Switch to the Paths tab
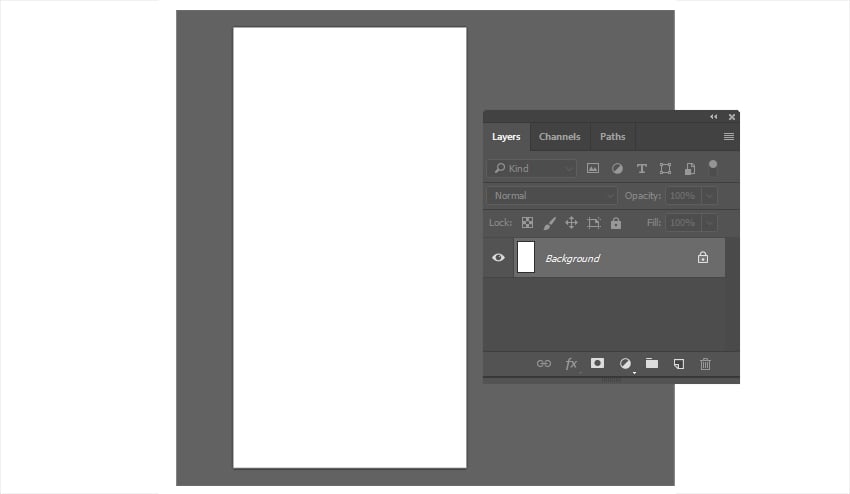Screen dimensions: 850x494 (613, 137)
